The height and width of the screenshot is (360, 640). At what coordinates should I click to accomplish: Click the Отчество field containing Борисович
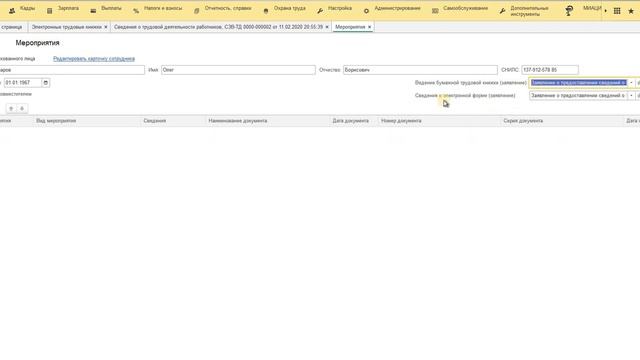pyautogui.click(x=420, y=70)
